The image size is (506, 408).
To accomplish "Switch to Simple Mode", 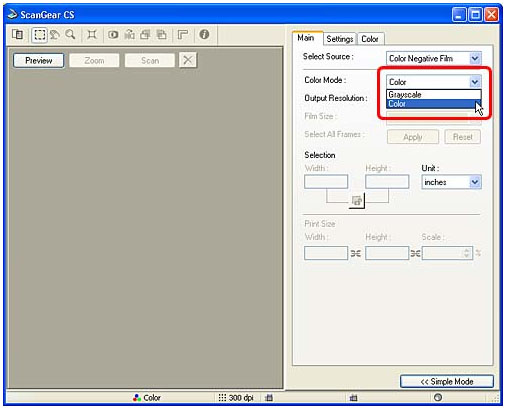I will click(x=447, y=382).
